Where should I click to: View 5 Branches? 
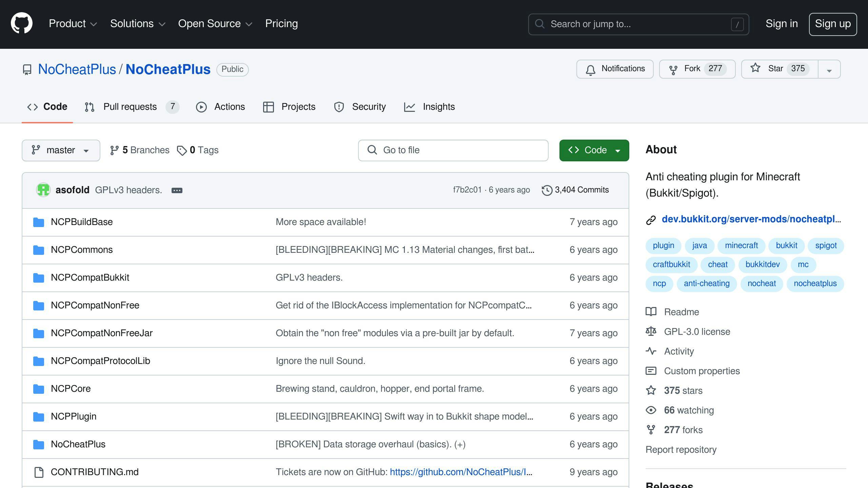(140, 150)
